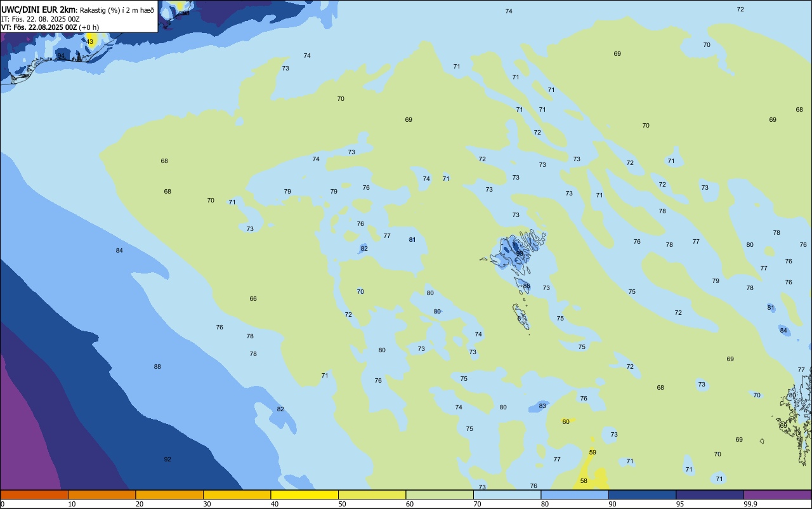Click the '83' humidity value on the map

(x=542, y=406)
